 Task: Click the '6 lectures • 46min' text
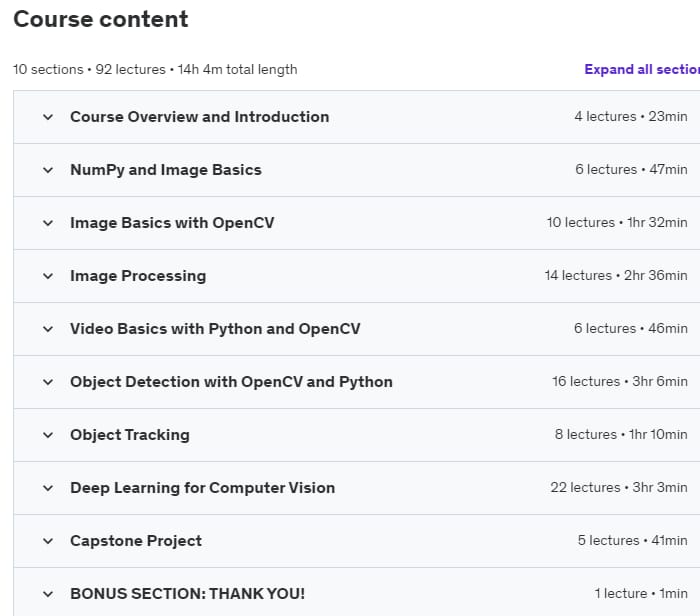tap(631, 329)
